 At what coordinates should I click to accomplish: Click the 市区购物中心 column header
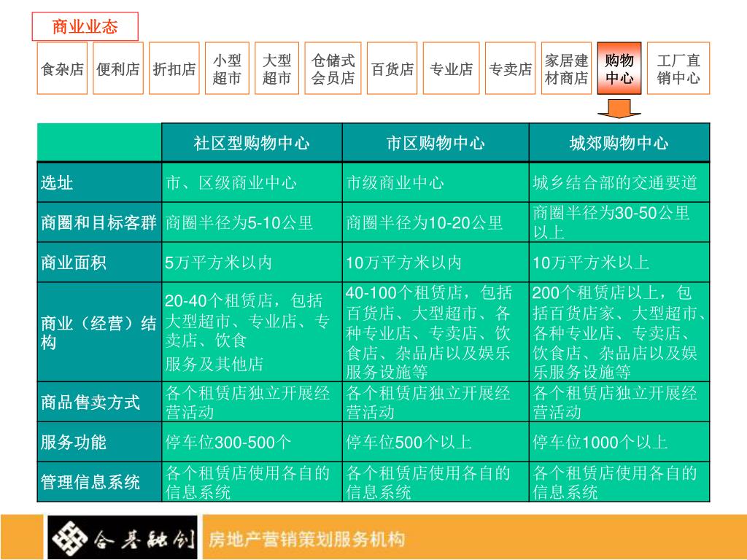[436, 143]
